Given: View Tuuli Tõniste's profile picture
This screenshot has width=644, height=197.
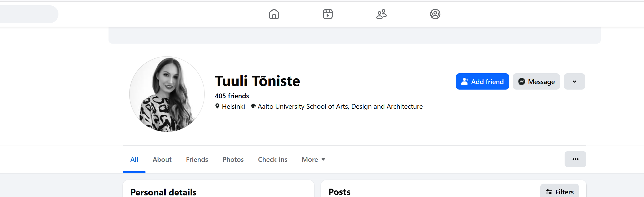Looking at the screenshot, I should 167,94.
